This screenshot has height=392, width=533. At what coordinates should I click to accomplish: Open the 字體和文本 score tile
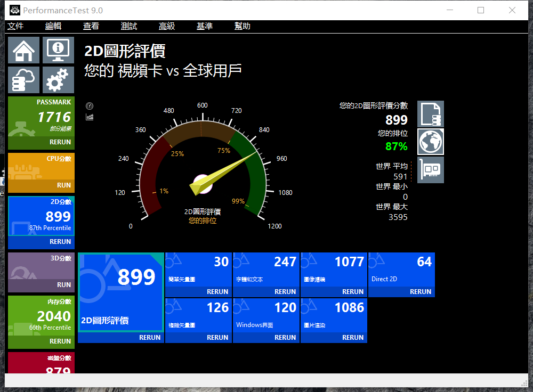[x=266, y=269]
